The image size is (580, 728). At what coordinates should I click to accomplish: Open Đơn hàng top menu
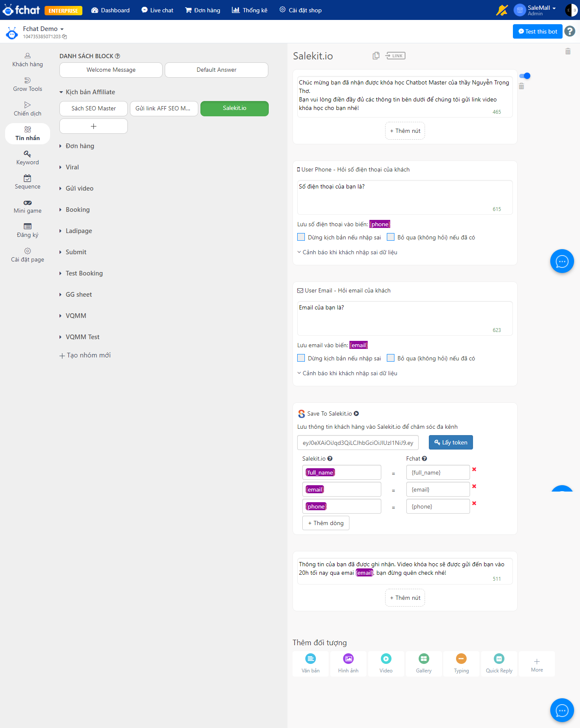(x=203, y=10)
